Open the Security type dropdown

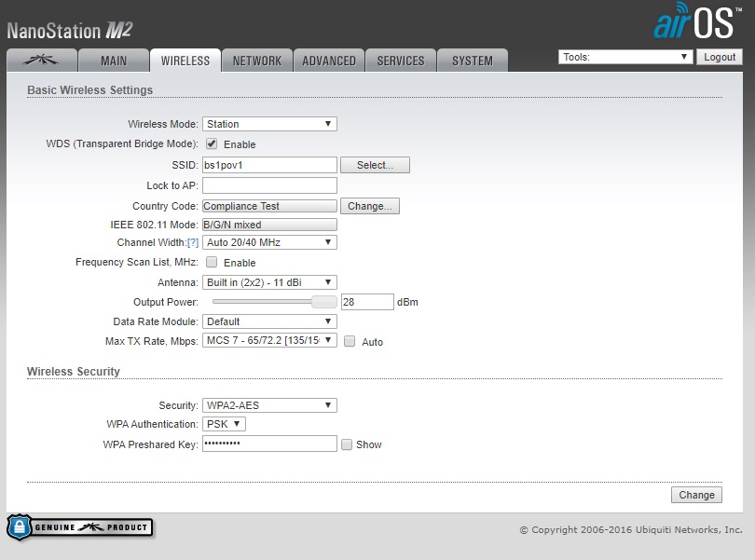click(269, 405)
